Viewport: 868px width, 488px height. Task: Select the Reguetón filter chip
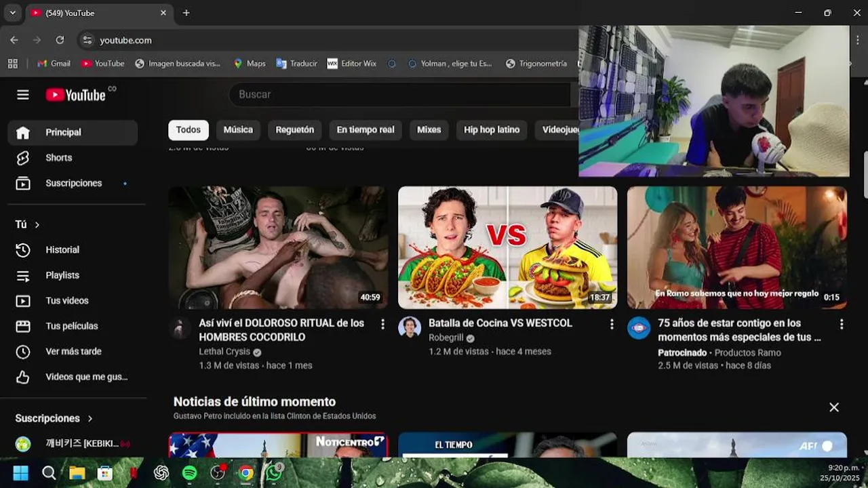click(x=295, y=129)
